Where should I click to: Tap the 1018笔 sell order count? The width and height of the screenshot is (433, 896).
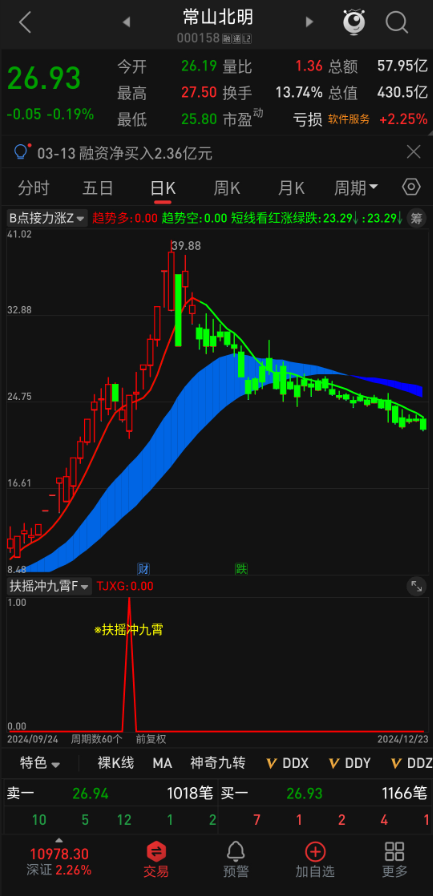pos(190,794)
